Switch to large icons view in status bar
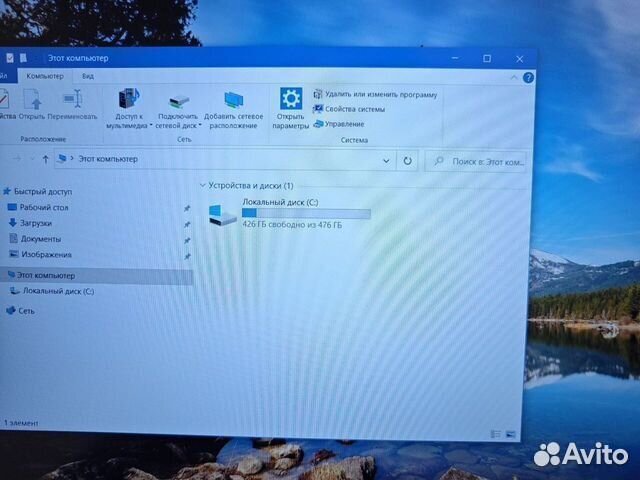The image size is (640, 480). click(x=511, y=434)
